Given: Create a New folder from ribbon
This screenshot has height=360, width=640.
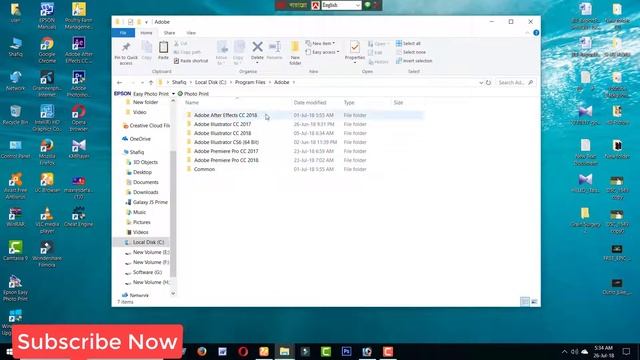Looking at the screenshot, I should point(295,53).
